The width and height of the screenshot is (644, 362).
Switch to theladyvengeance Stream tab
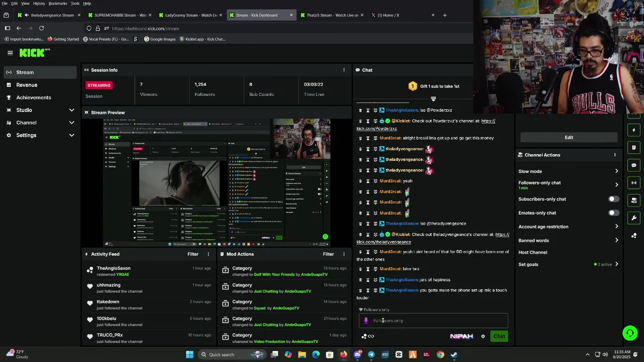49,15
